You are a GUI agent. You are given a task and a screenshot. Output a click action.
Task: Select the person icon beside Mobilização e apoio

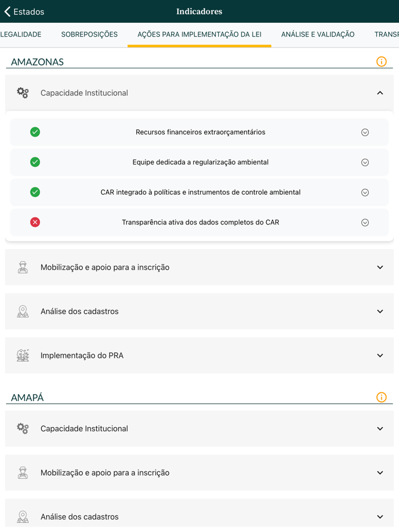22,267
